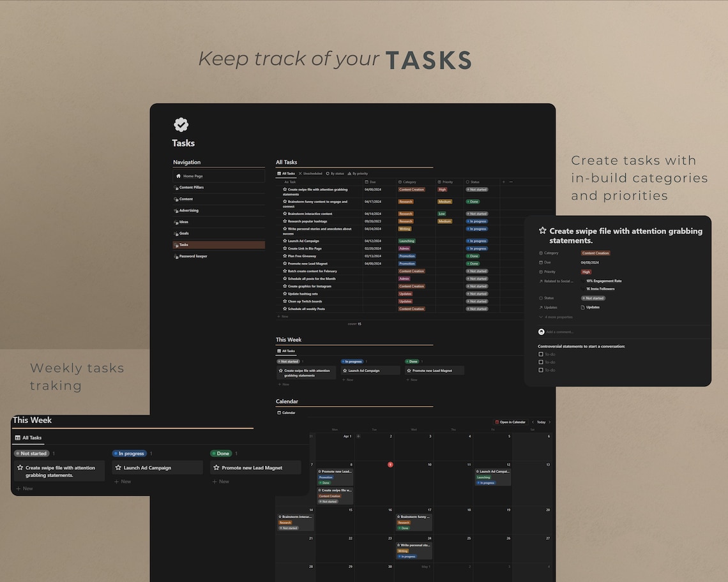Add a new property with the plus column button
Viewport: 728px width, 582px height.
click(x=504, y=182)
